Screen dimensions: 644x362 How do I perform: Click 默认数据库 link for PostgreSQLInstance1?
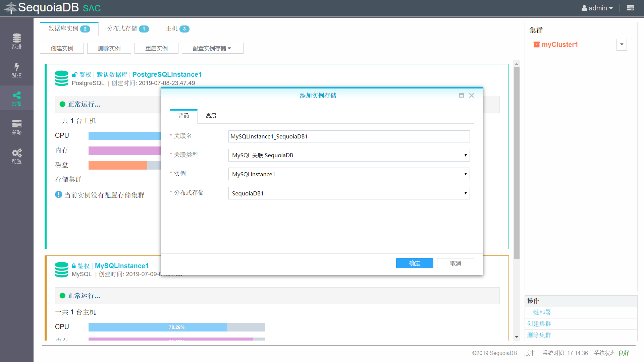coord(112,74)
